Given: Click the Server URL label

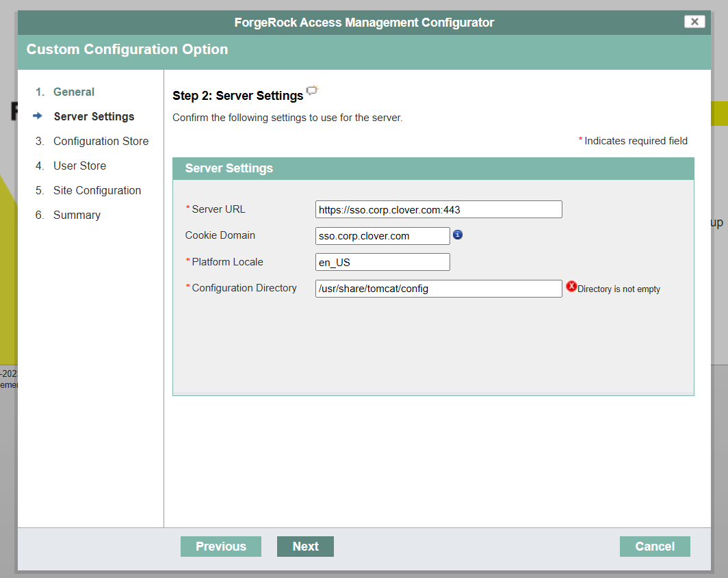Looking at the screenshot, I should point(218,209).
